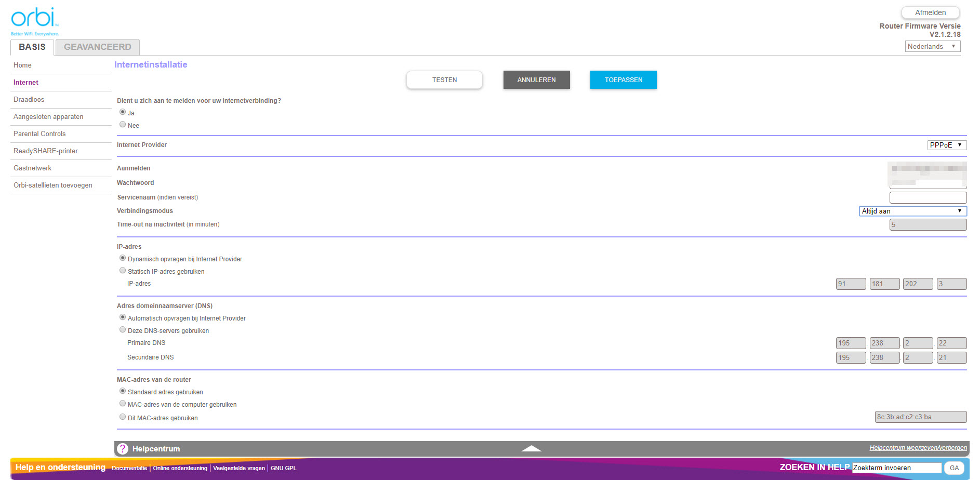Click the IP-adres third octet field 202
The height and width of the screenshot is (480, 980).
coord(918,284)
